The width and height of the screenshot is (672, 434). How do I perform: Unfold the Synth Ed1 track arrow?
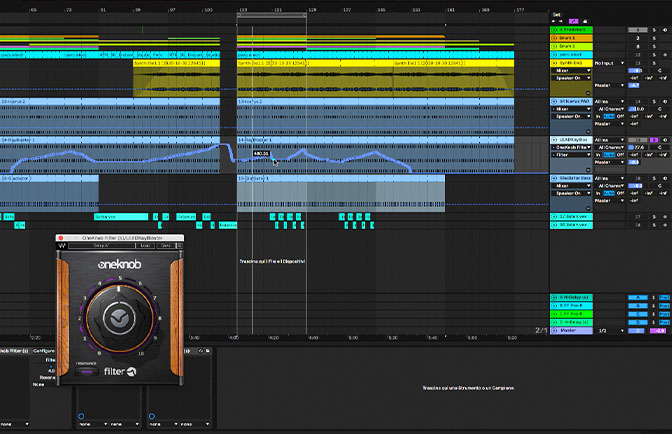point(554,63)
